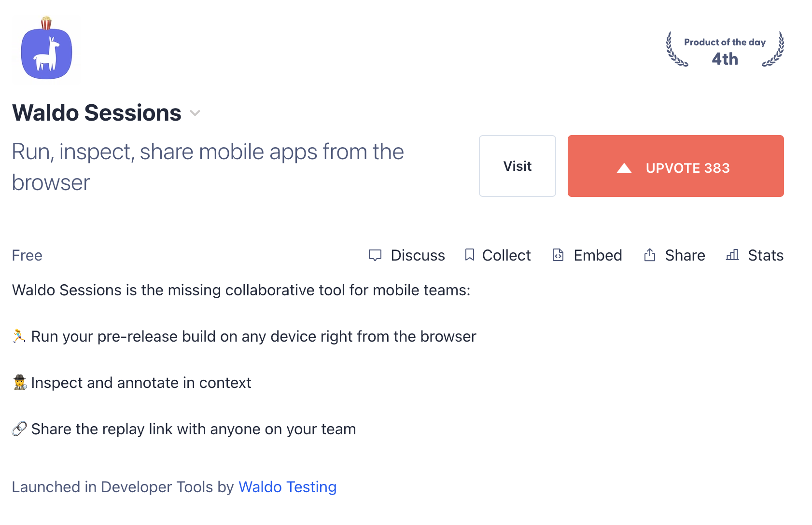Screen dimensions: 812x525
Task: Open the Product of the day badge
Action: [x=725, y=50]
